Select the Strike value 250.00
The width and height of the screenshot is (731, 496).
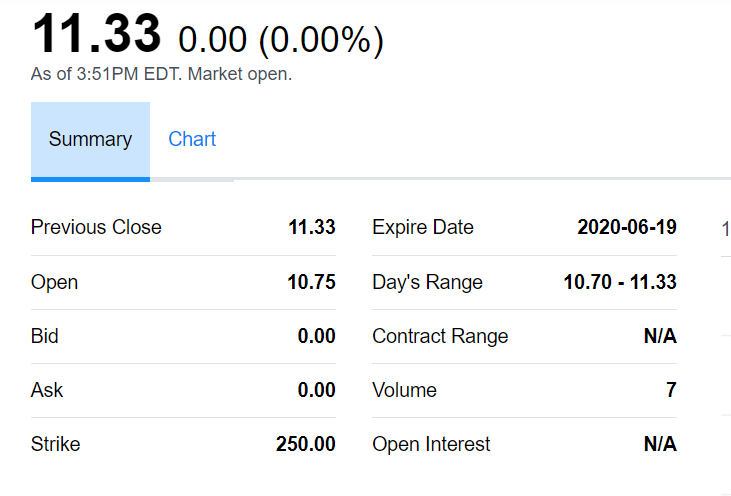[305, 444]
